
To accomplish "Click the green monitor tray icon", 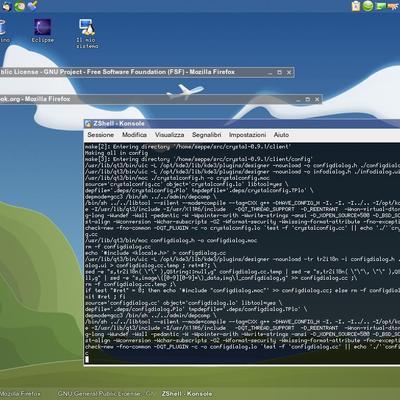I will pos(381,6).
